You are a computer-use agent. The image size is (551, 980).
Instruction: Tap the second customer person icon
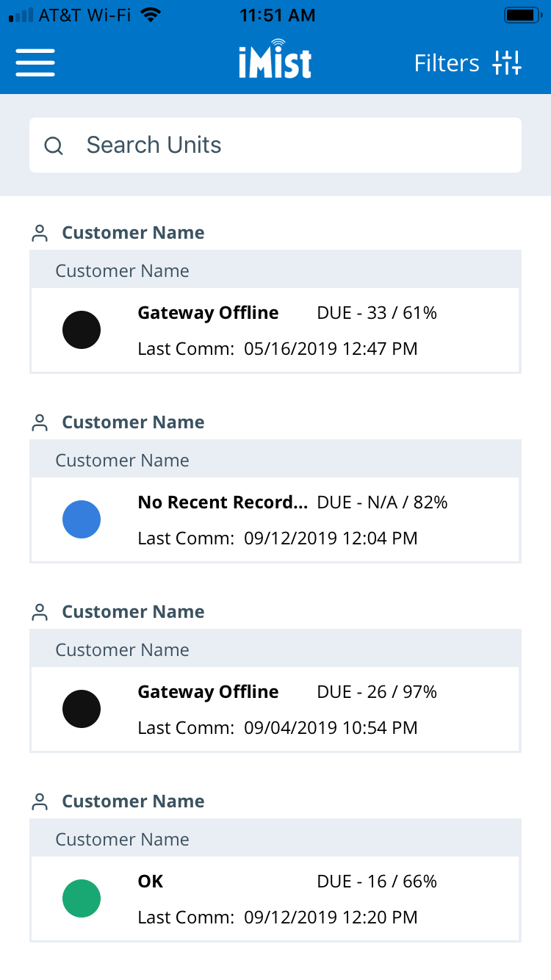coord(40,423)
